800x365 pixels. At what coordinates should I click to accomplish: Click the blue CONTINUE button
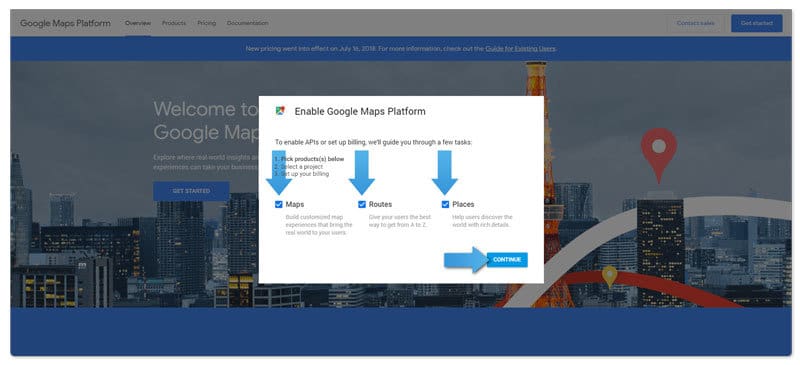coord(507,260)
